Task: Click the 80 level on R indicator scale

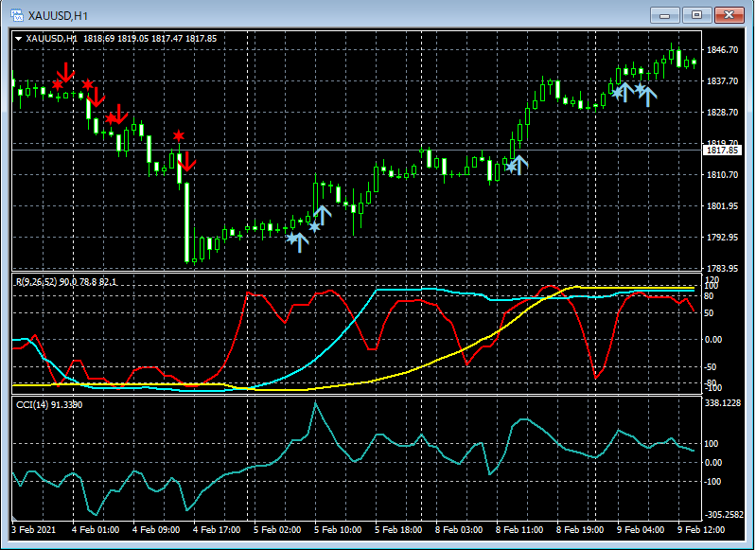Action: 709,296
